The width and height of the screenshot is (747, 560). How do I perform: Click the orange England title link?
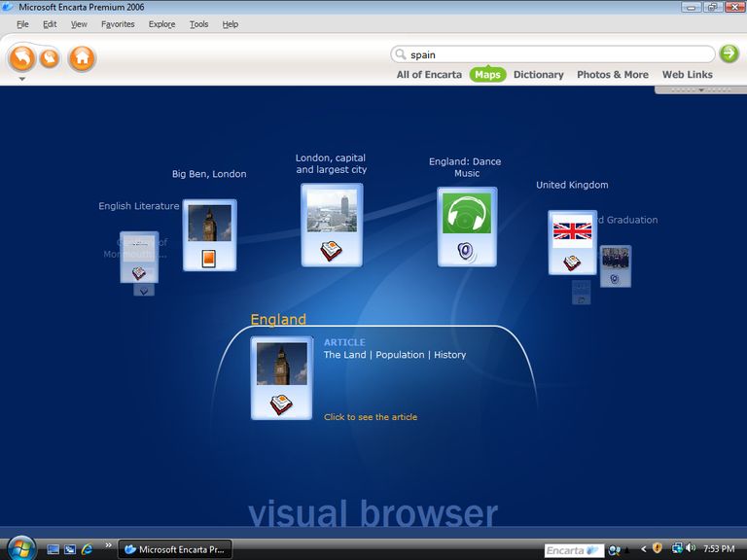click(278, 319)
